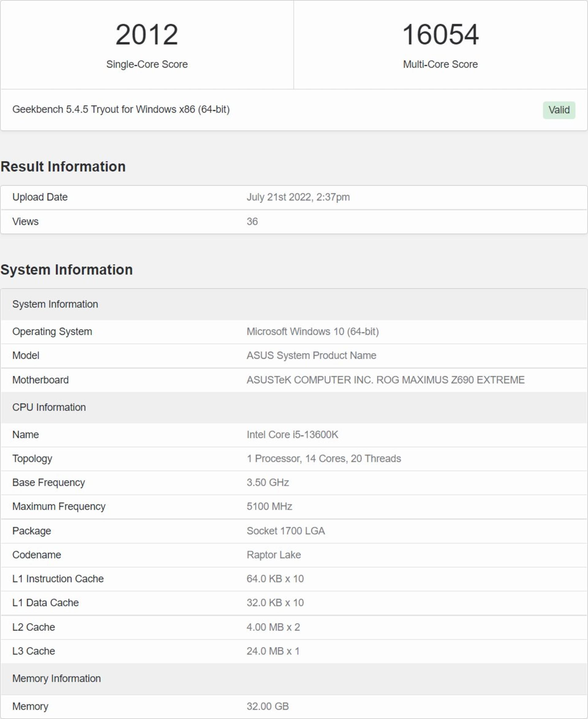The width and height of the screenshot is (588, 719).
Task: Click the 'Model' row label
Action: (x=26, y=355)
